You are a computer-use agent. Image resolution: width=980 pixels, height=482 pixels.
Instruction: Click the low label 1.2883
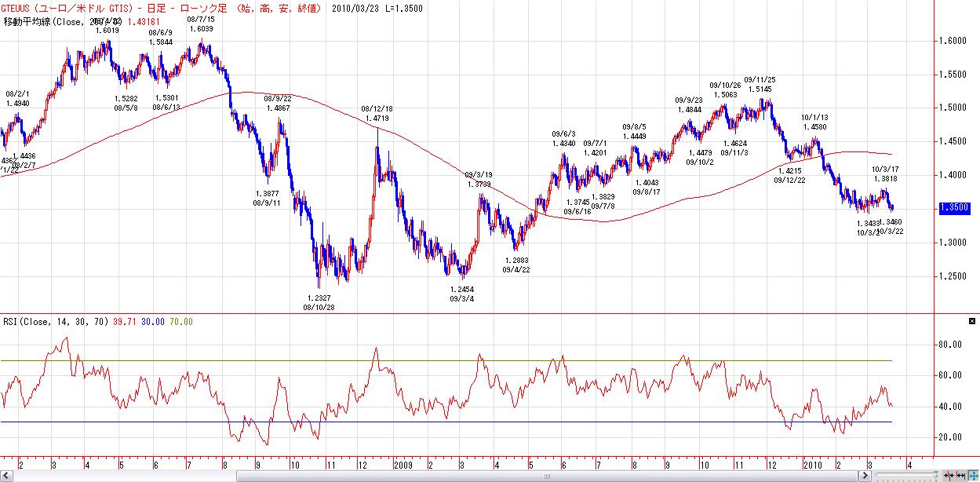coord(517,260)
